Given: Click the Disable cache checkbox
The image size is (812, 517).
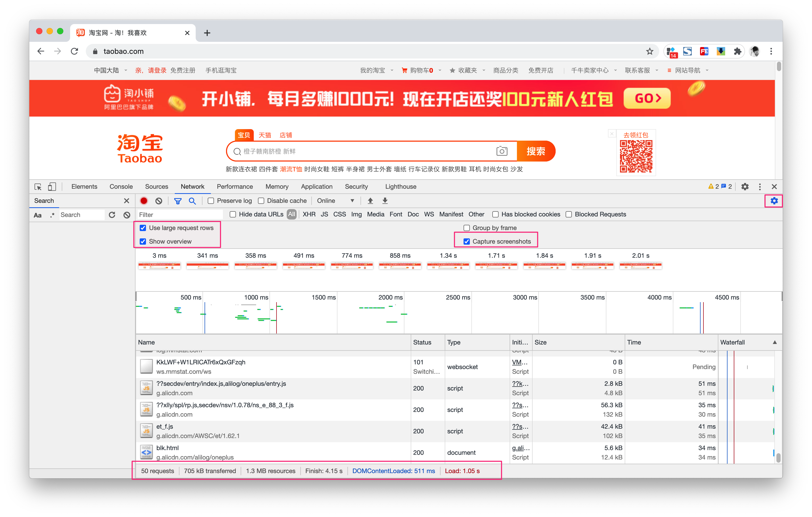Looking at the screenshot, I should (x=261, y=200).
